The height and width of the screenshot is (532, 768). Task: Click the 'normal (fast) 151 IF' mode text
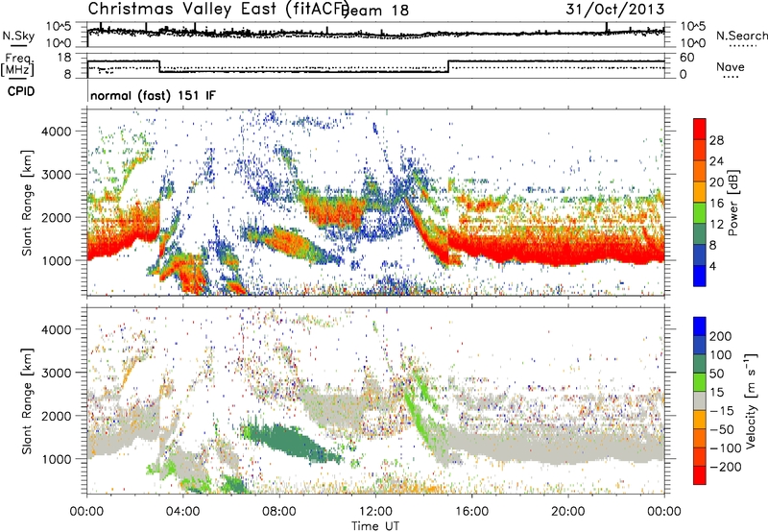click(153, 95)
